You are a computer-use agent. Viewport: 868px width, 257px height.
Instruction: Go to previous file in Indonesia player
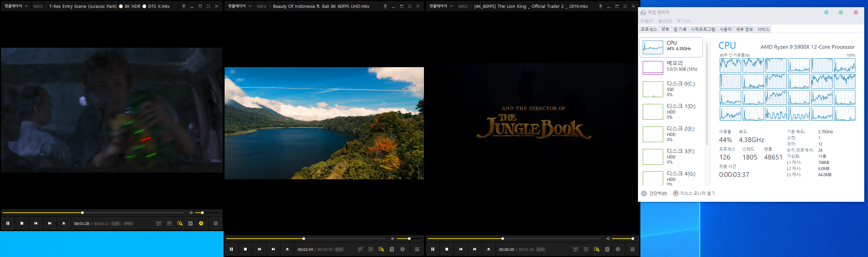[x=259, y=250]
